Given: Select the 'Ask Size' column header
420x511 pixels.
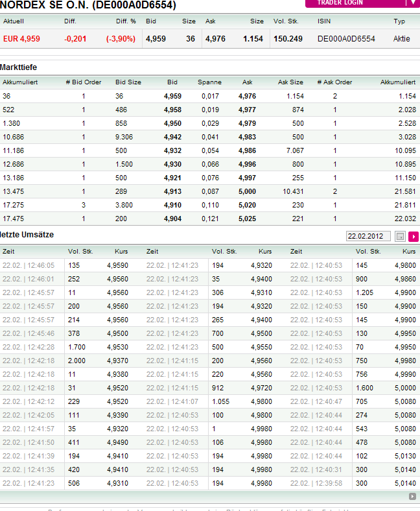Looking at the screenshot, I should pyautogui.click(x=290, y=82).
